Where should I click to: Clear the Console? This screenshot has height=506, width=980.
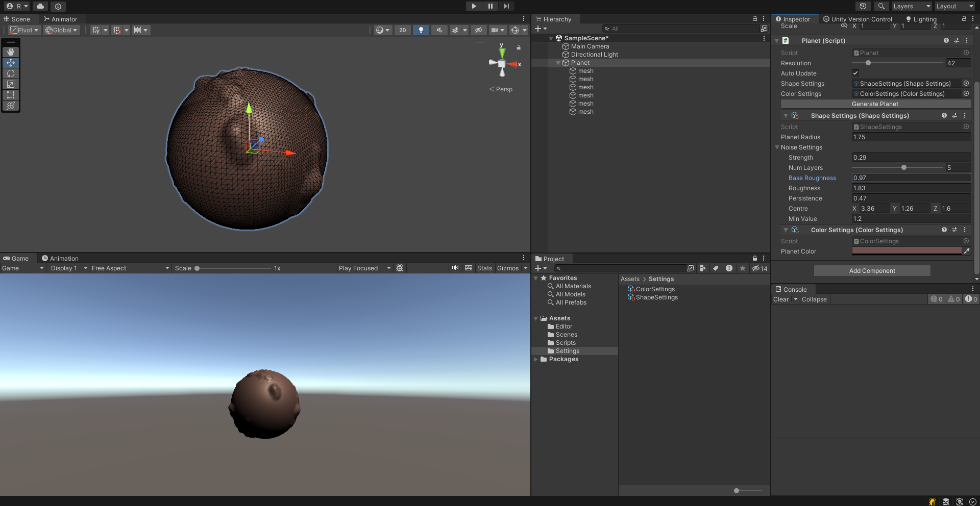(781, 299)
